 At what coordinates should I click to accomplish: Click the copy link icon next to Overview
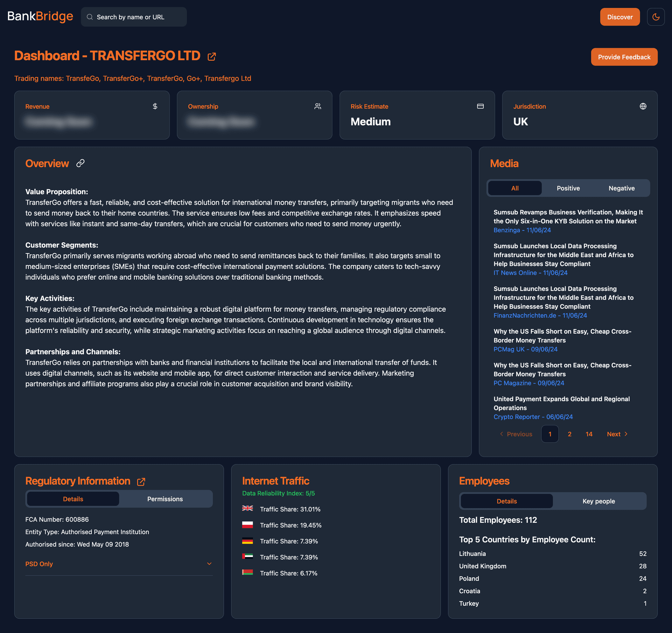(80, 163)
